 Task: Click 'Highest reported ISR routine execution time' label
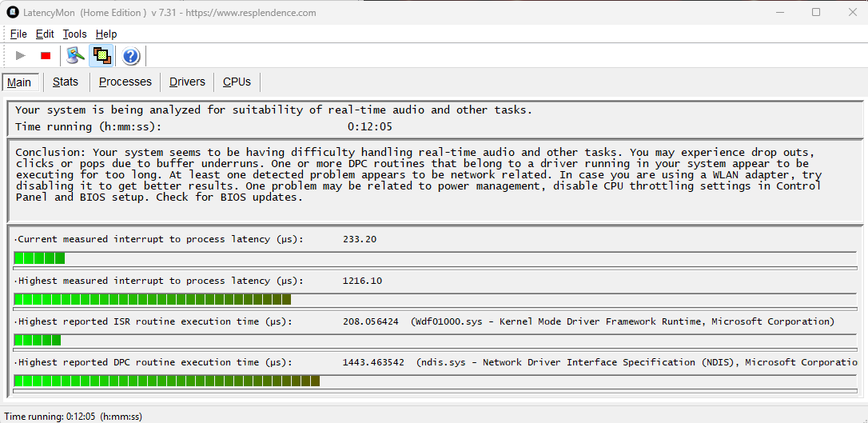[155, 321]
